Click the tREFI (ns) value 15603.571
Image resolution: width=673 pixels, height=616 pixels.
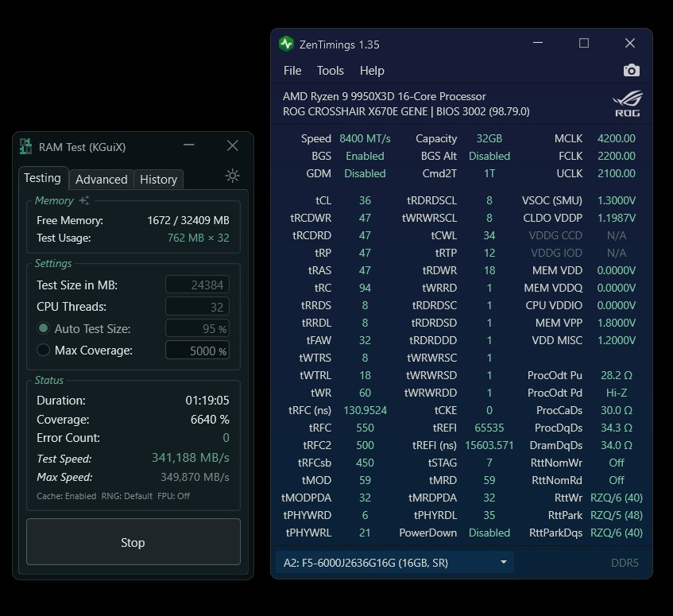point(489,445)
